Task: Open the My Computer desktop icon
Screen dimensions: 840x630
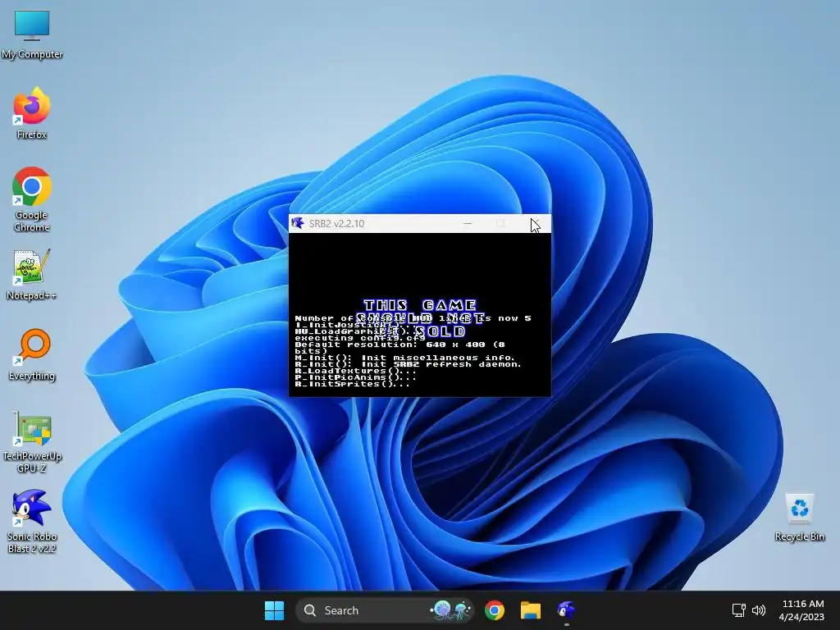Action: point(32,34)
